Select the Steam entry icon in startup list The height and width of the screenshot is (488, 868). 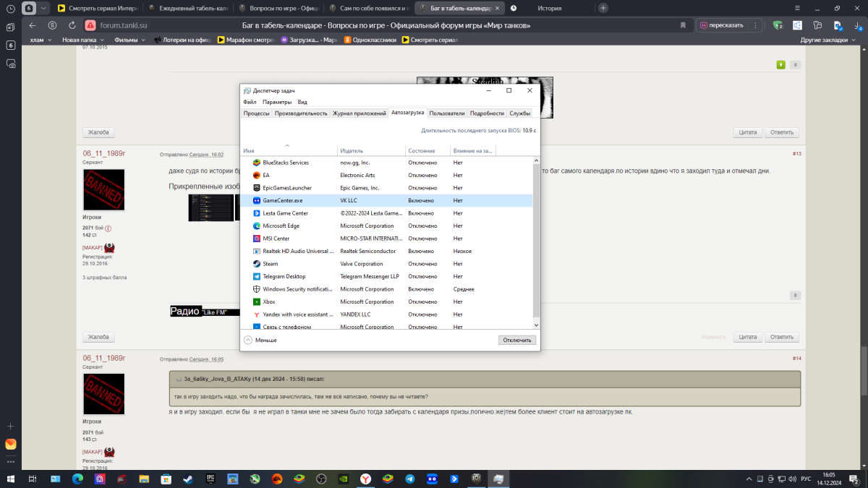coord(256,264)
